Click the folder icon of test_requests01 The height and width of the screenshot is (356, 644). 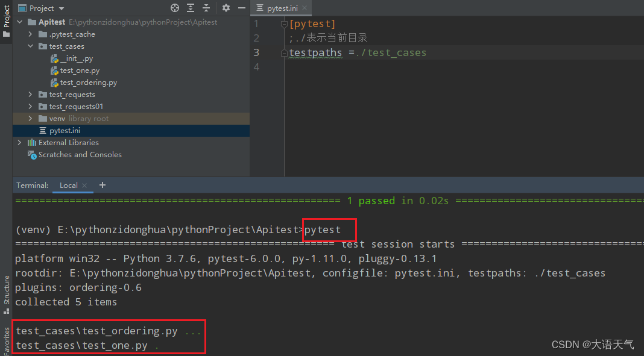pos(43,106)
